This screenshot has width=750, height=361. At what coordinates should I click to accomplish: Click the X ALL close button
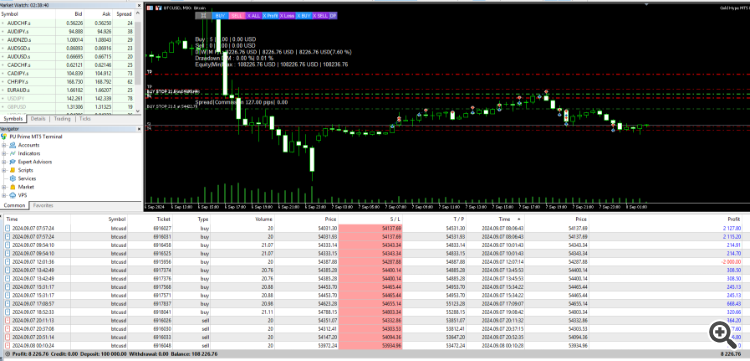click(253, 15)
